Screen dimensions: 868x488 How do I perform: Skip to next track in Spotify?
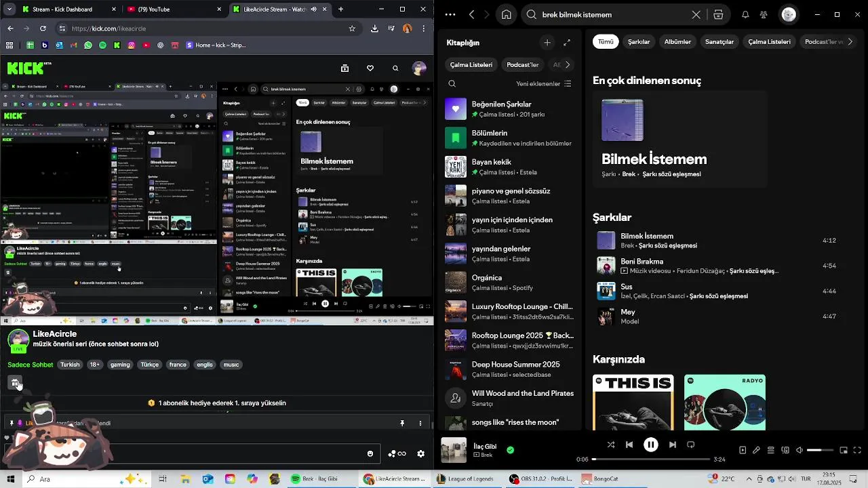point(672,445)
